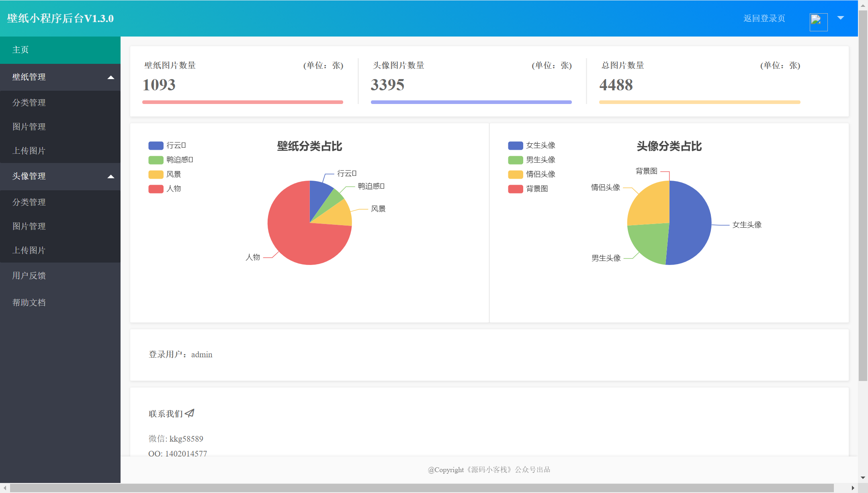Click the red 背景图 legend marker
This screenshot has width=868, height=493.
515,189
